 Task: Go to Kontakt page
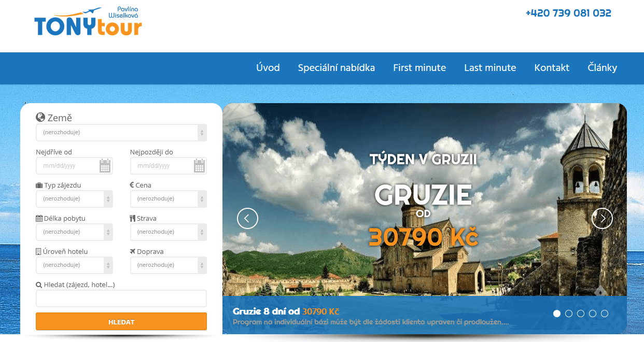point(552,68)
